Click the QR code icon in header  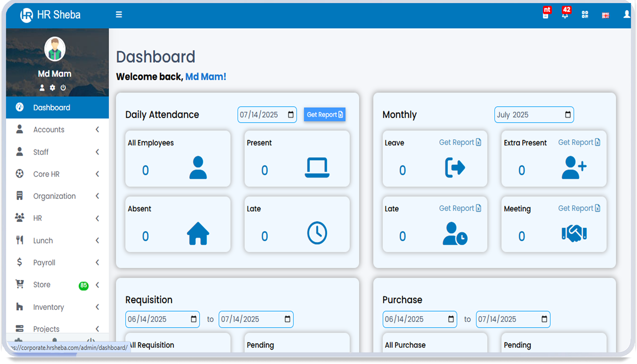tap(585, 15)
